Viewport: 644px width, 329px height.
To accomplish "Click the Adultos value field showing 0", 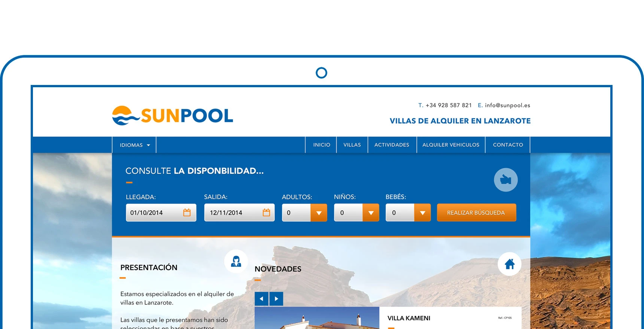I will tap(296, 213).
